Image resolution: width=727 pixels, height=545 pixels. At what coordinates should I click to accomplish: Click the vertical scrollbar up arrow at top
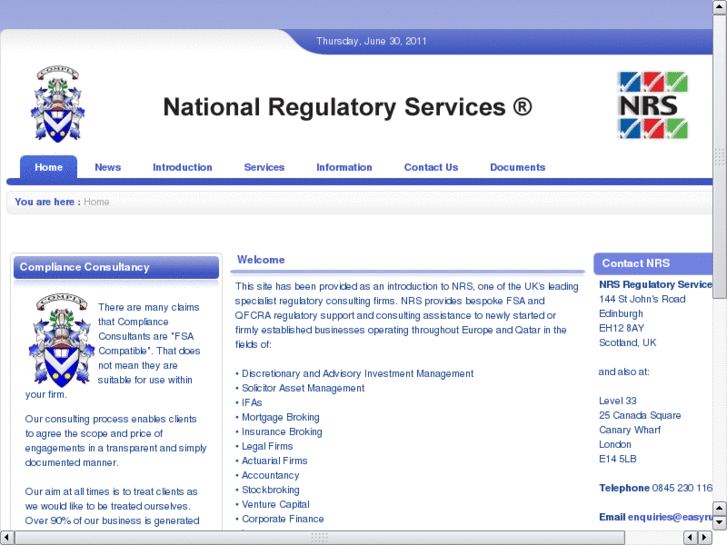coord(719,8)
